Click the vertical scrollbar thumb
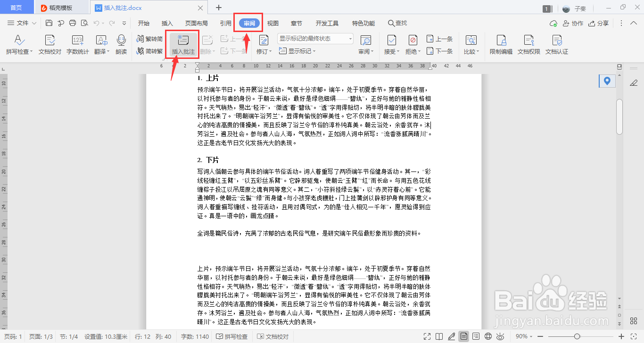 coord(620,117)
